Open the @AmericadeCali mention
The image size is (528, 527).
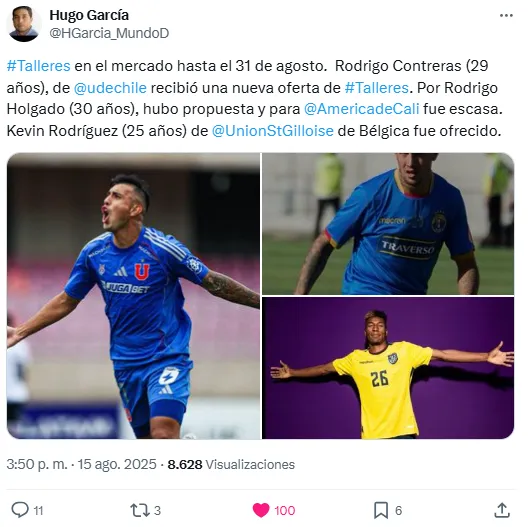point(362,109)
